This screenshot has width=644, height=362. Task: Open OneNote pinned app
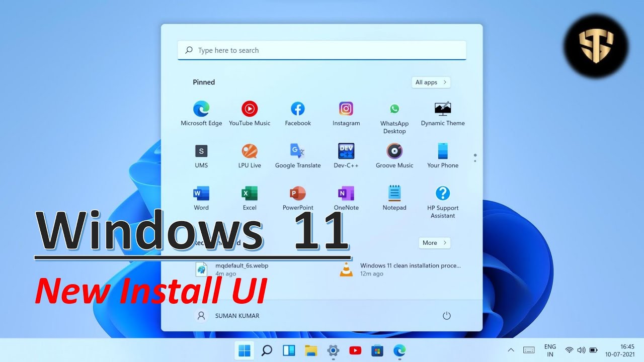[346, 199]
